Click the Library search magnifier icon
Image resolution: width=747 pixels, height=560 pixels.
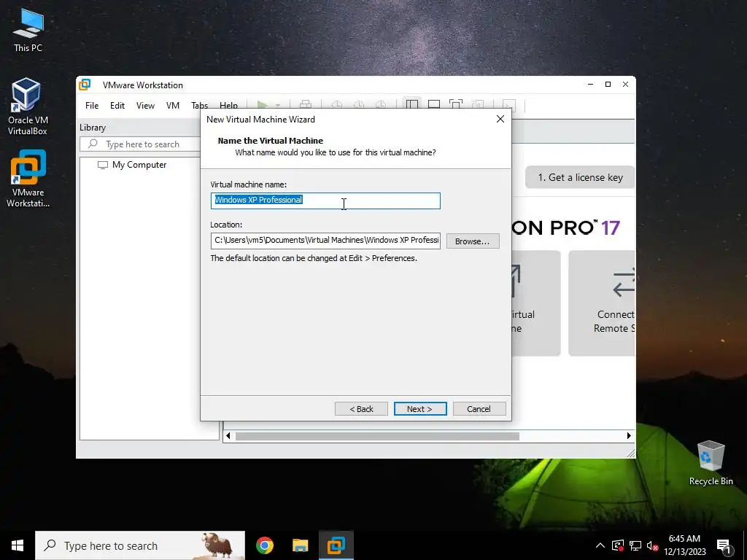pos(93,144)
